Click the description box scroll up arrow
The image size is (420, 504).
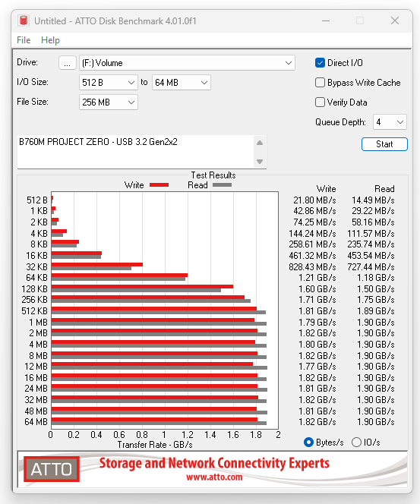[x=260, y=143]
